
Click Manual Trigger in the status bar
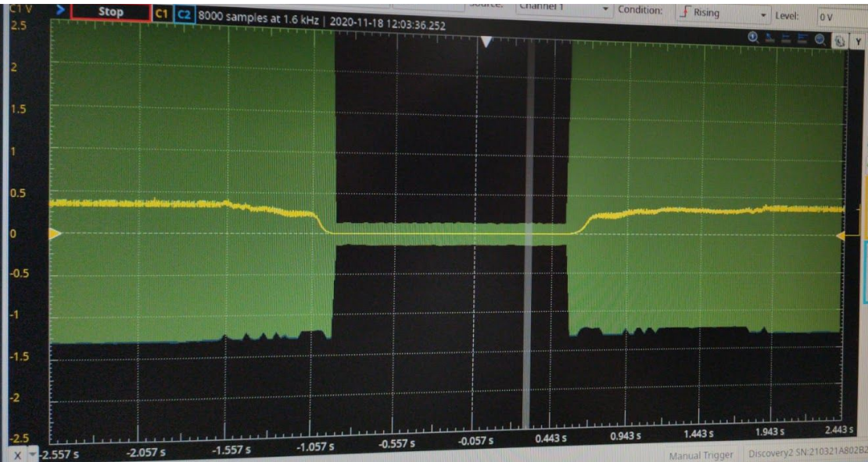[x=701, y=455]
